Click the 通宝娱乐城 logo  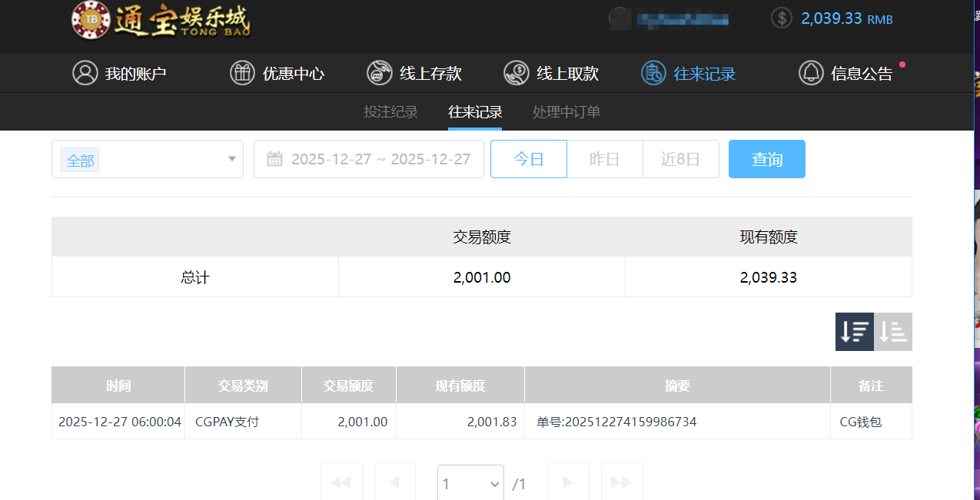coord(160,22)
